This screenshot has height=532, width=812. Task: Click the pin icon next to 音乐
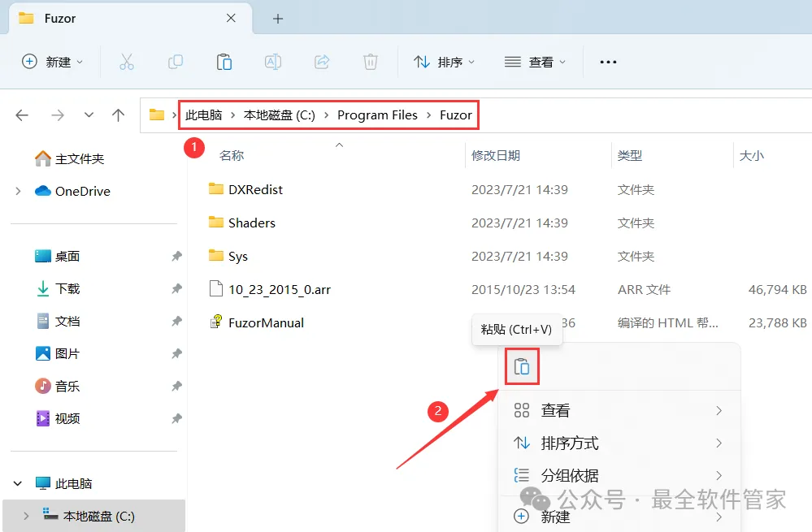pos(176,386)
